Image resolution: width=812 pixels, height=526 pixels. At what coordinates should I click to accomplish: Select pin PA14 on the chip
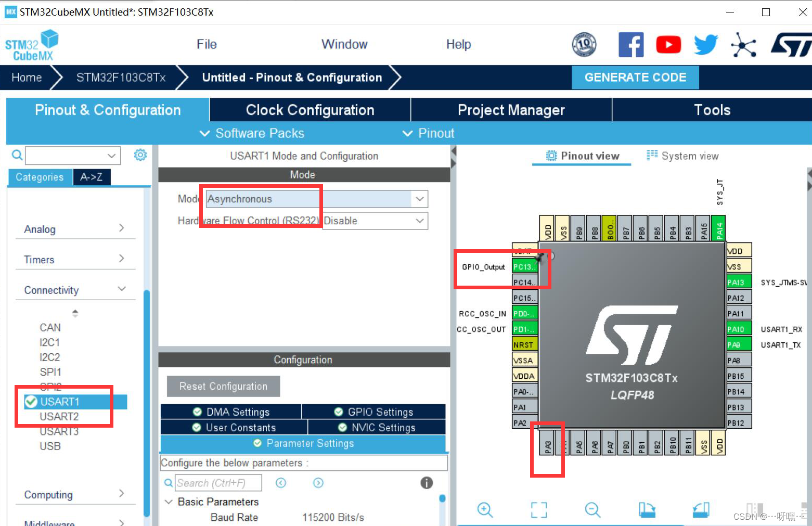719,228
